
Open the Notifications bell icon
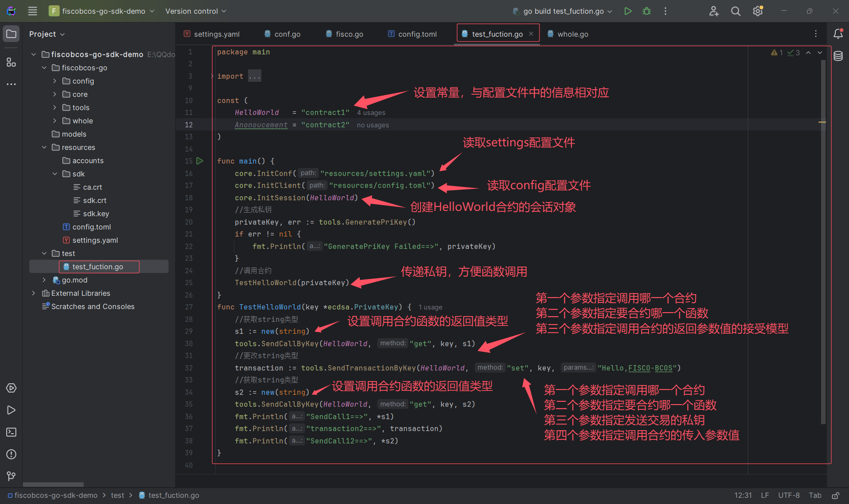click(x=838, y=34)
